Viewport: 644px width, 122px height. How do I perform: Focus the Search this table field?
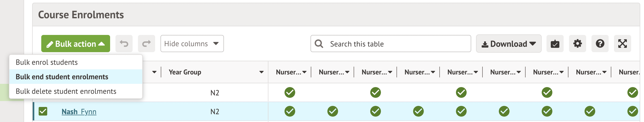pos(396,44)
